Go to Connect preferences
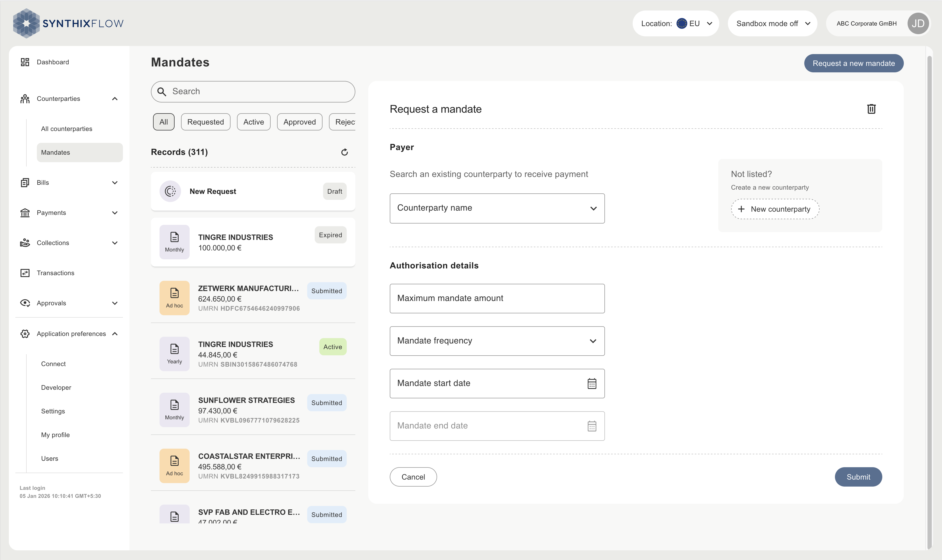Viewport: 942px width, 560px height. pyautogui.click(x=53, y=364)
